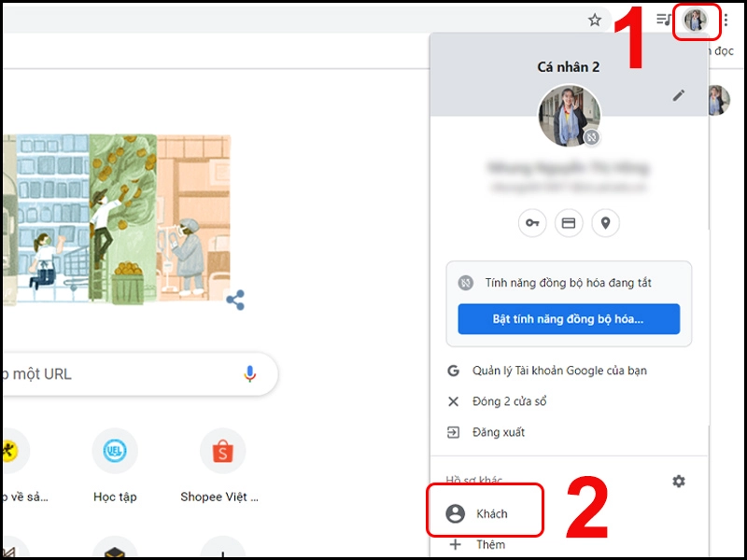The image size is (747, 560).
Task: Edit the profile name with the pencil icon
Action: click(x=679, y=95)
